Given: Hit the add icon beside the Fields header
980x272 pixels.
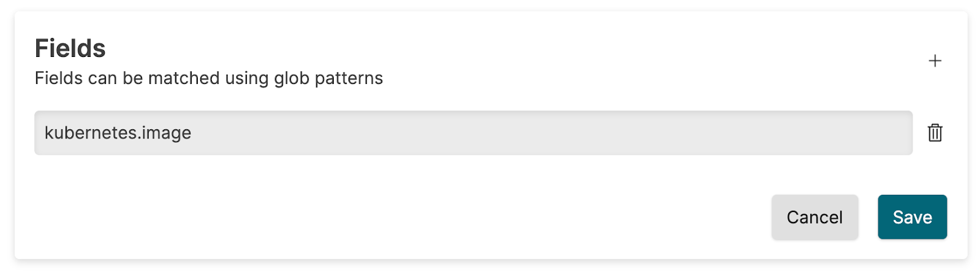Looking at the screenshot, I should tap(935, 61).
